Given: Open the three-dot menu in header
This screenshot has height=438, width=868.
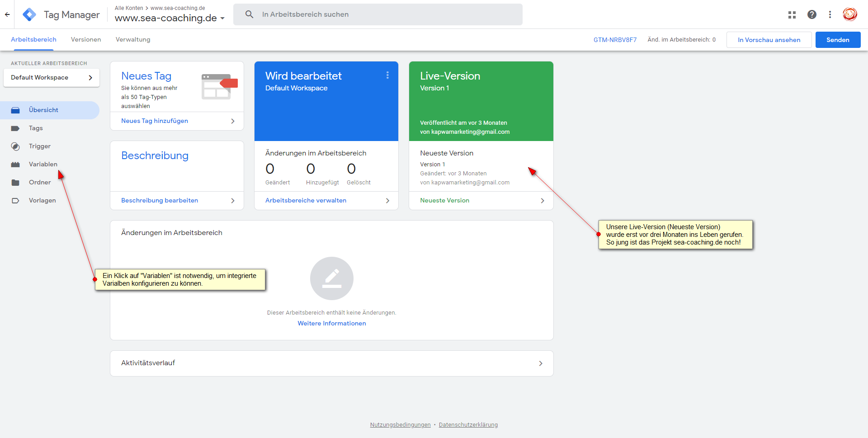Looking at the screenshot, I should [830, 14].
